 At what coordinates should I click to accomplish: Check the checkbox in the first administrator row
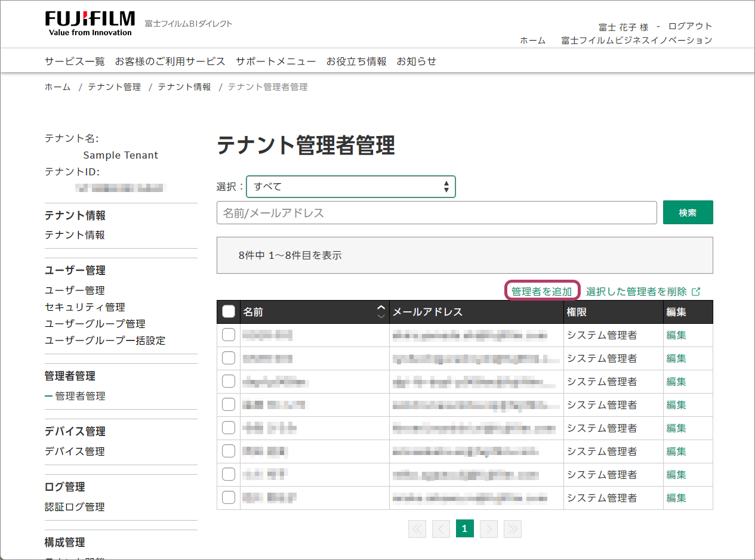229,335
